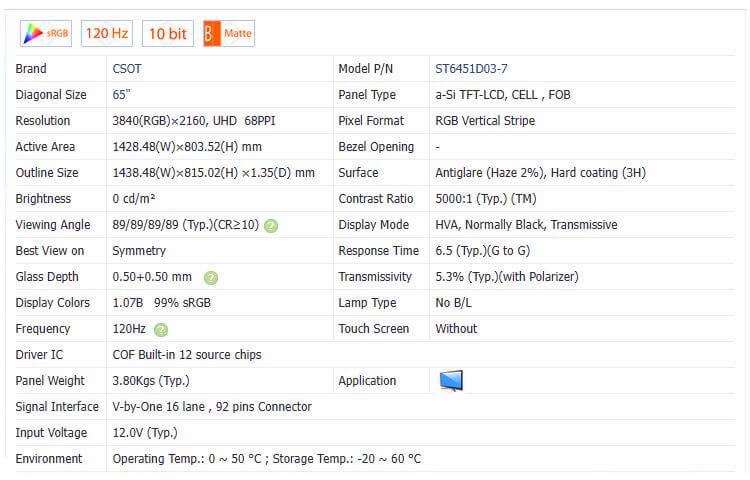Click the CSOT brand name
The width and height of the screenshot is (750, 480).
point(129,69)
